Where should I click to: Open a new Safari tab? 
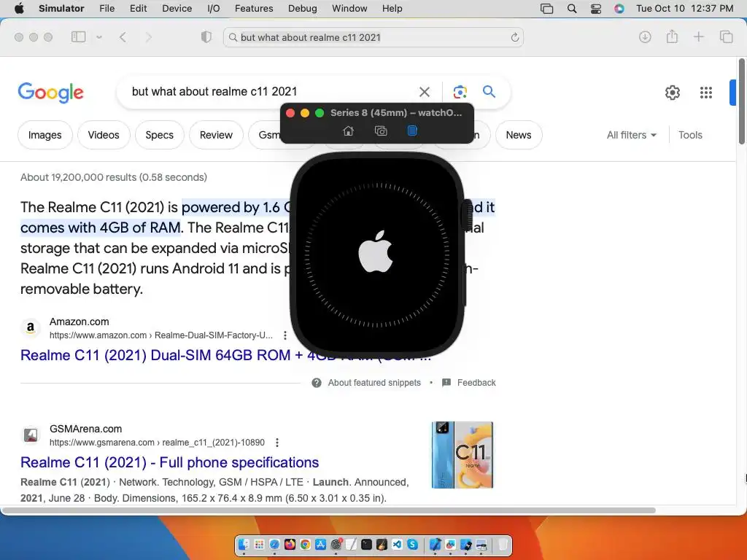[698, 36]
